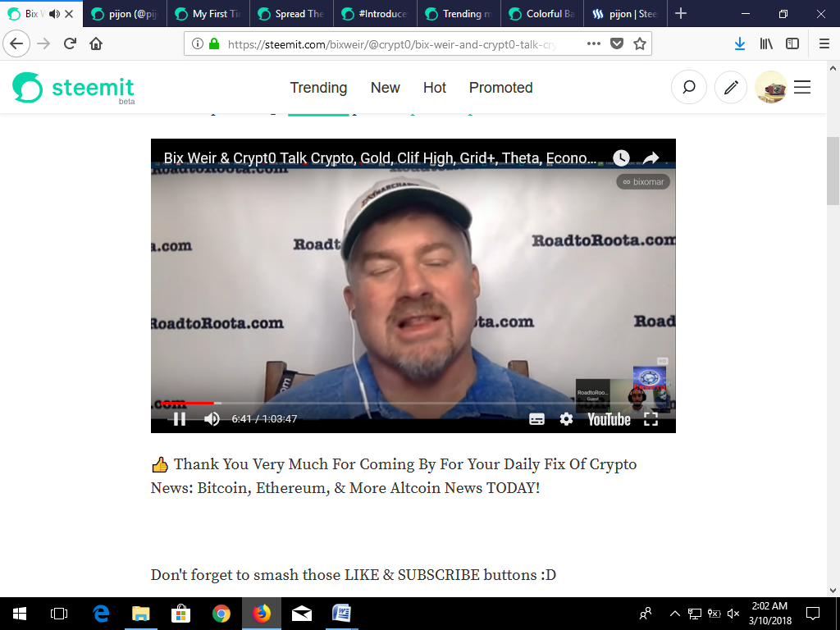
Task: Open the Firefox application menu
Action: [x=824, y=43]
